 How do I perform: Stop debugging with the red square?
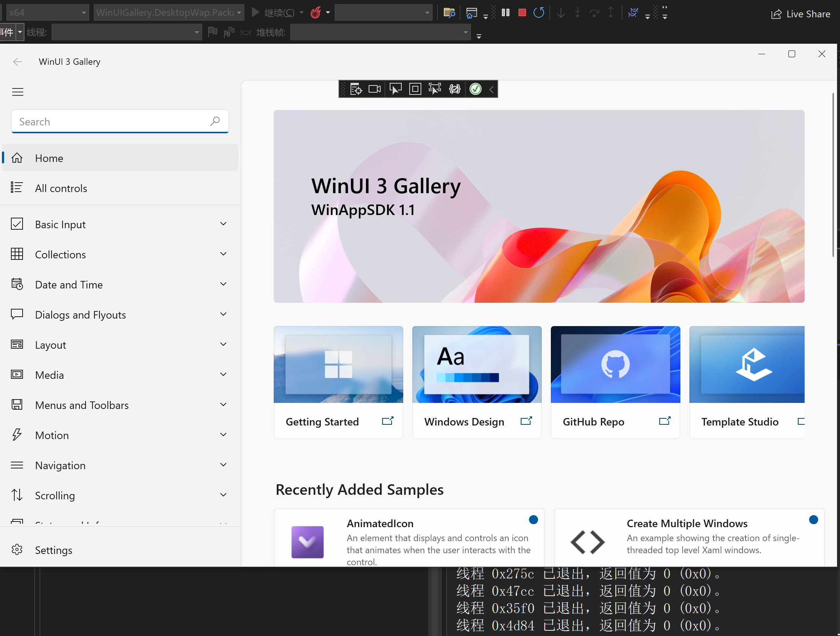pos(522,12)
